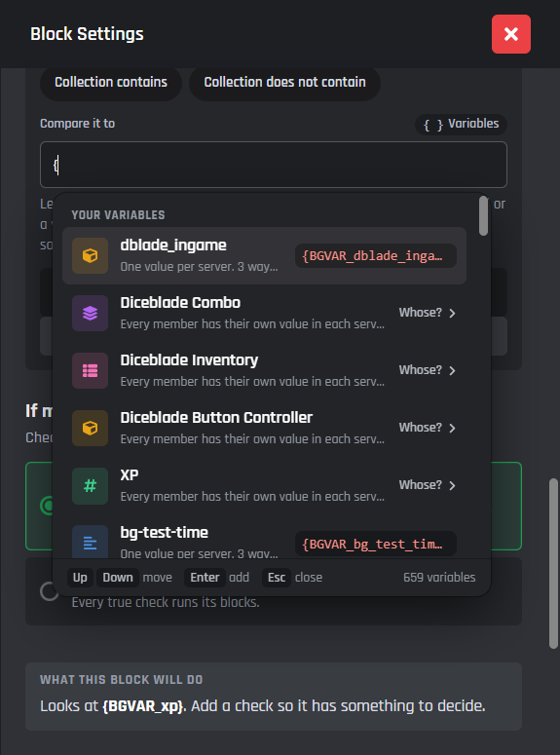This screenshot has width=560, height=755.
Task: Insert the {BGVAR_bg_test_tim… variable tag
Action: click(x=376, y=545)
